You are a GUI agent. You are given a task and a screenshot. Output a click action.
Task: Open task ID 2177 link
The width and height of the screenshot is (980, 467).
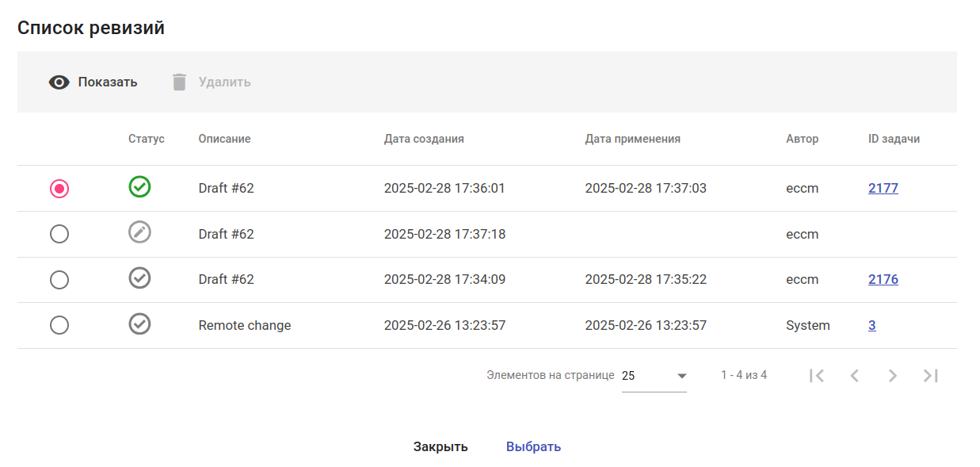coord(883,189)
